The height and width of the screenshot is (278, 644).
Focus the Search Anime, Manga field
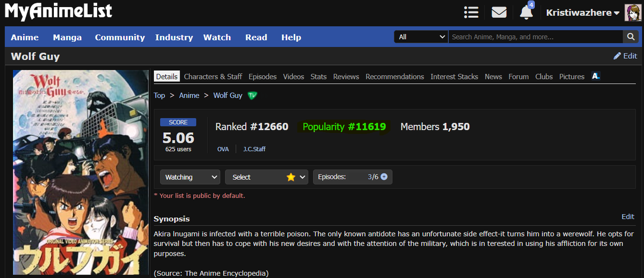[536, 37]
